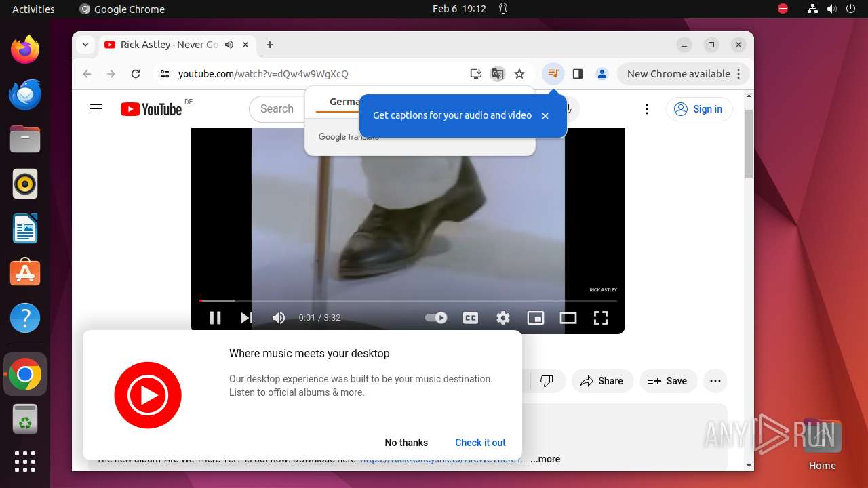
Task: Open Activities overview
Action: pos(33,9)
